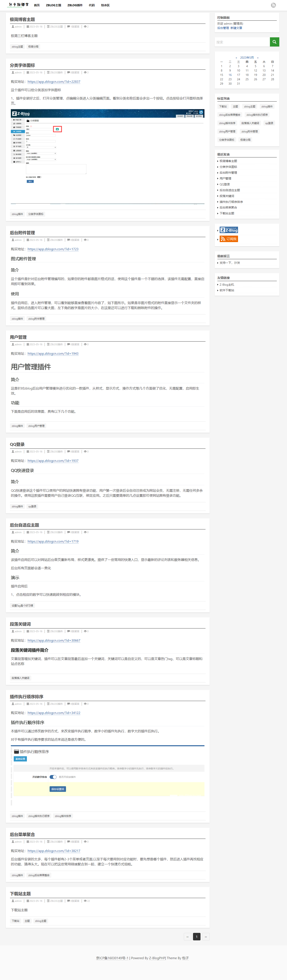
Task: Select calendar date 16
Action: (230, 75)
